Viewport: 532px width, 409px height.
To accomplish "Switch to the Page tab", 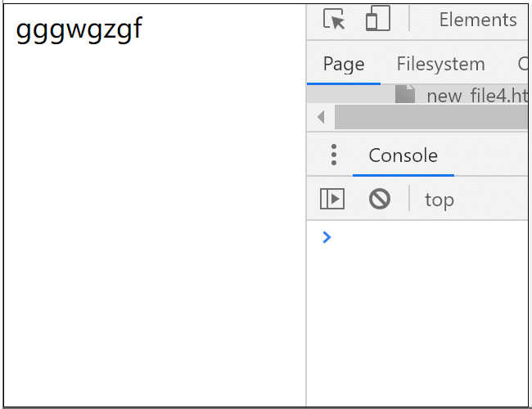I will tap(344, 64).
